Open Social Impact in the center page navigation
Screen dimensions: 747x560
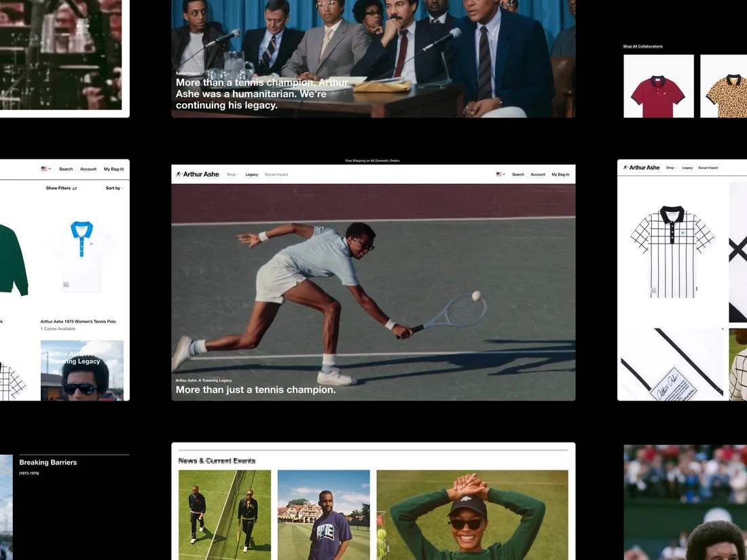click(x=276, y=174)
